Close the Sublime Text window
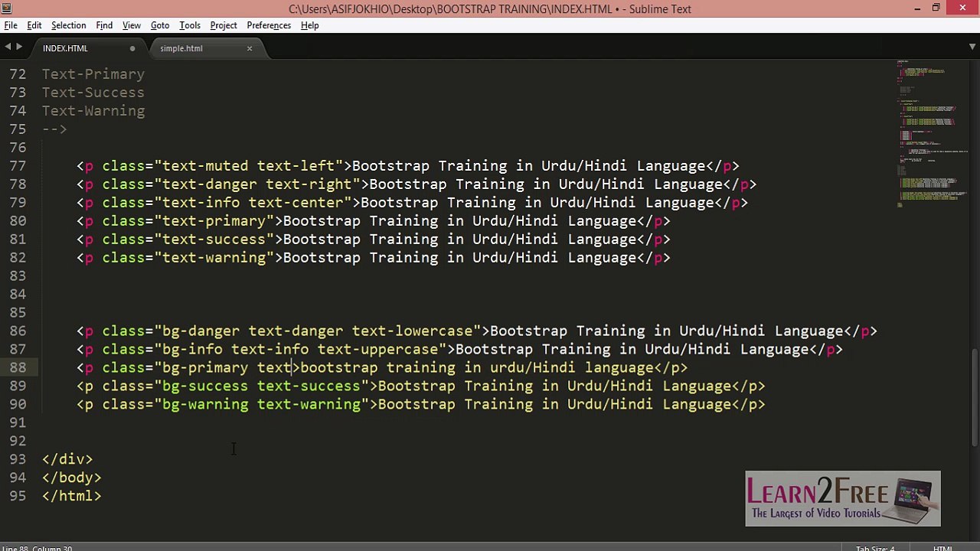The height and width of the screenshot is (551, 980). pyautogui.click(x=962, y=8)
